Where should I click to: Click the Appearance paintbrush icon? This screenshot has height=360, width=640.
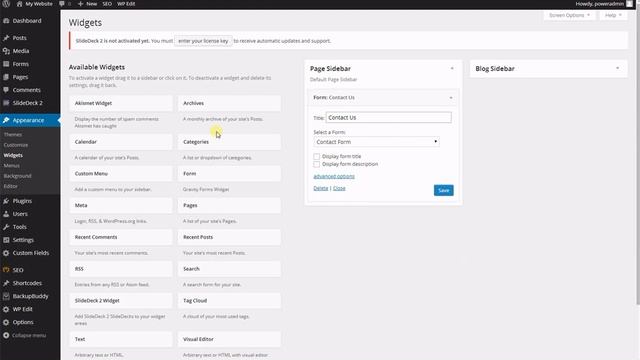pyautogui.click(x=6, y=120)
